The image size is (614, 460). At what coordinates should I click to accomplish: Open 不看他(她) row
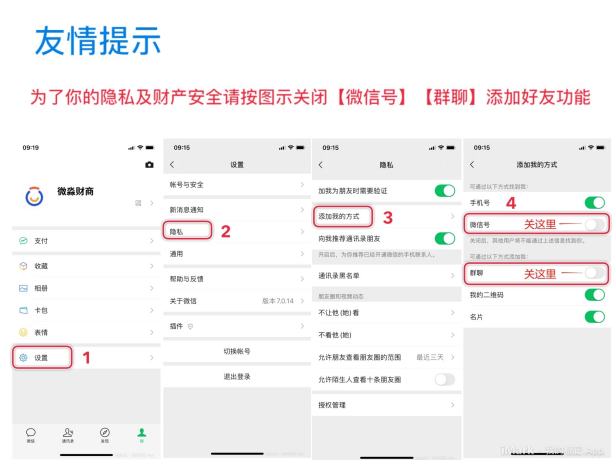386,335
